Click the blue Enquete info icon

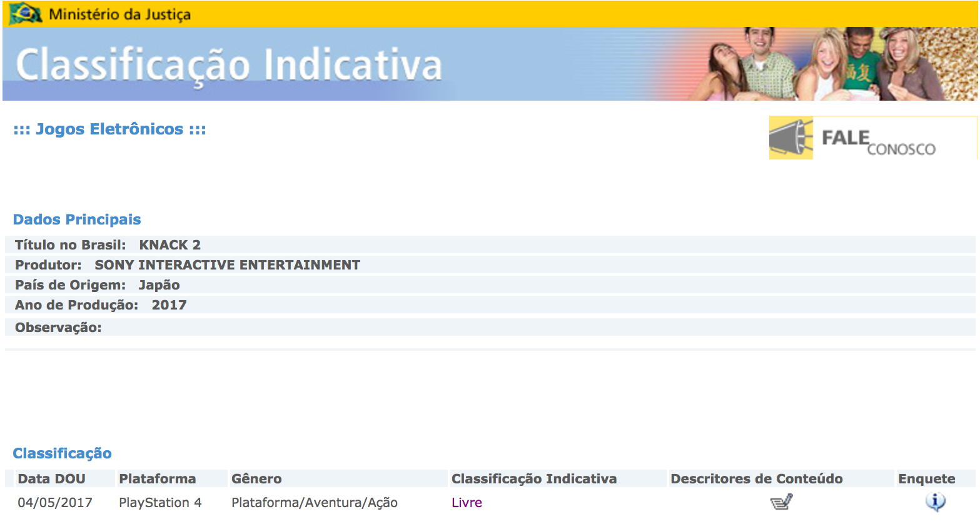tap(935, 501)
